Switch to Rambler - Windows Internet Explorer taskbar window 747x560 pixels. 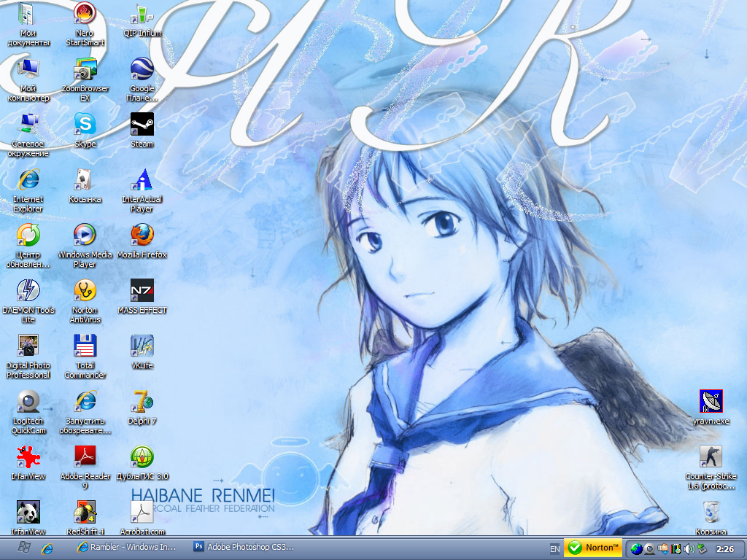(x=127, y=548)
